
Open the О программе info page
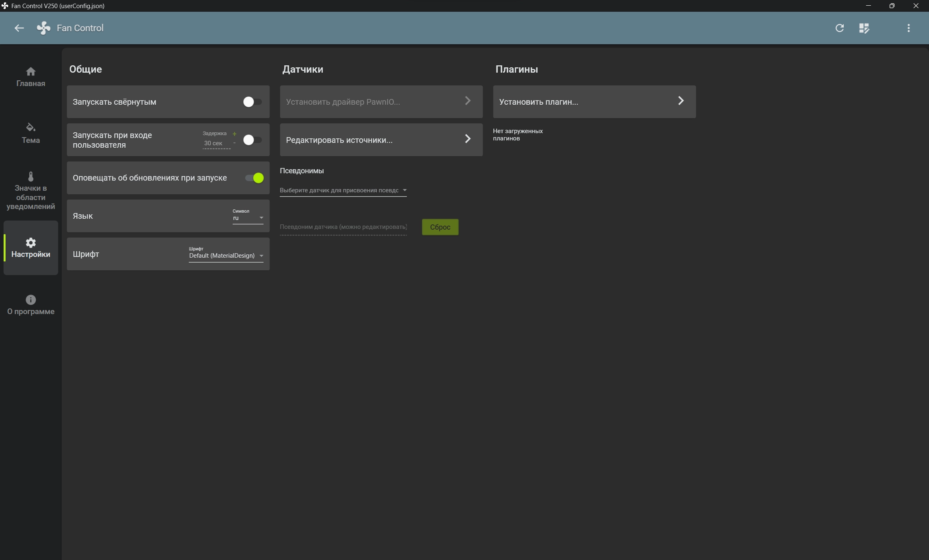coord(30,305)
